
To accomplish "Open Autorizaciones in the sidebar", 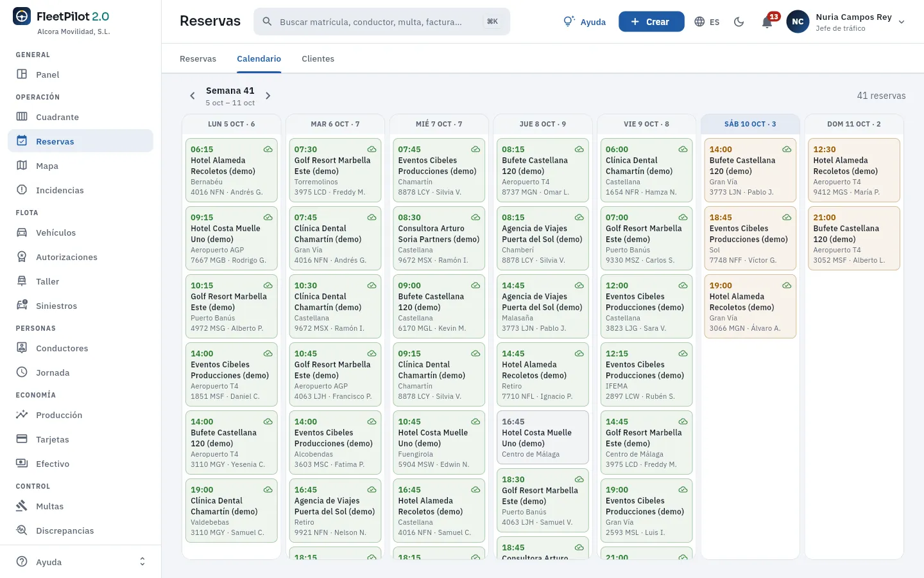I will (x=80, y=257).
